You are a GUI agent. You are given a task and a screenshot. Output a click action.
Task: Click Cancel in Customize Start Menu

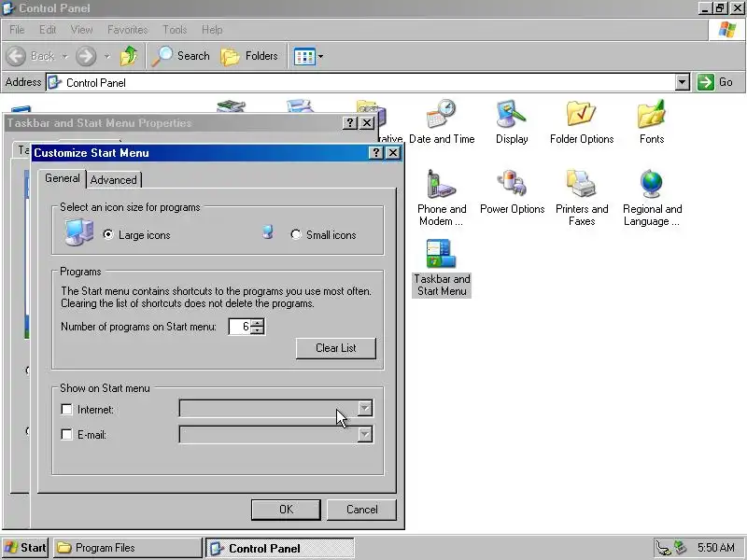(361, 510)
